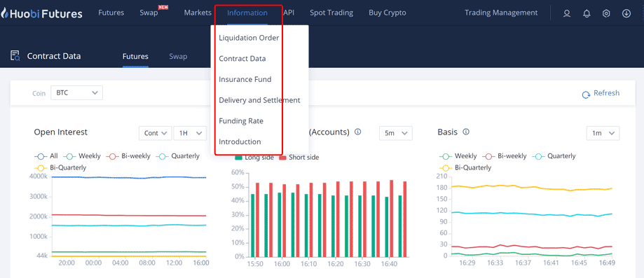Screen dimensions: 644x278
Task: Open the BTC coin dropdown
Action: pyautogui.click(x=77, y=93)
